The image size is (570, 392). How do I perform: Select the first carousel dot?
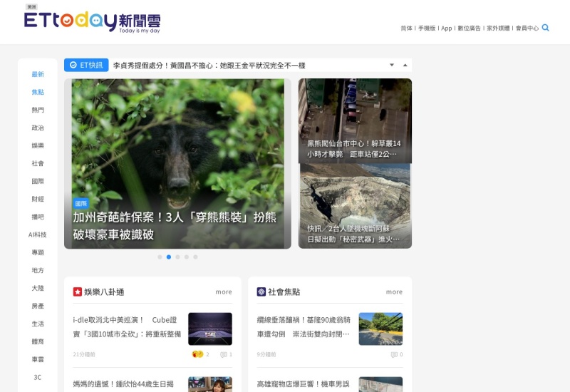click(x=160, y=257)
